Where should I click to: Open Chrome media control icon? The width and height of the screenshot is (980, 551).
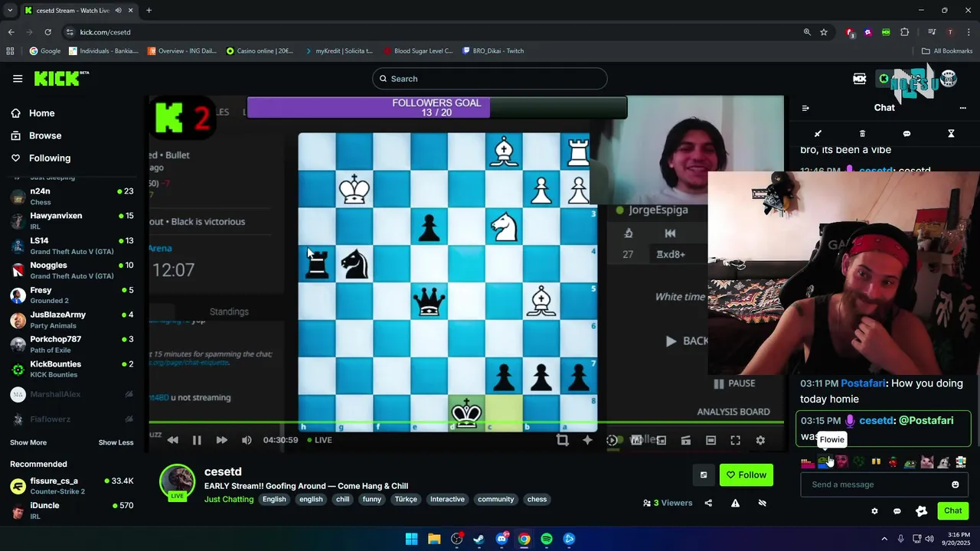[932, 32]
